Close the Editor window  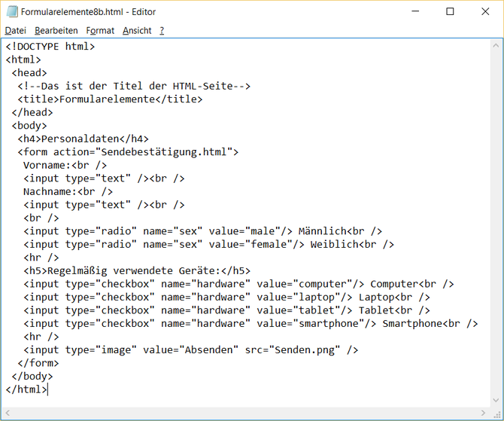(485, 11)
